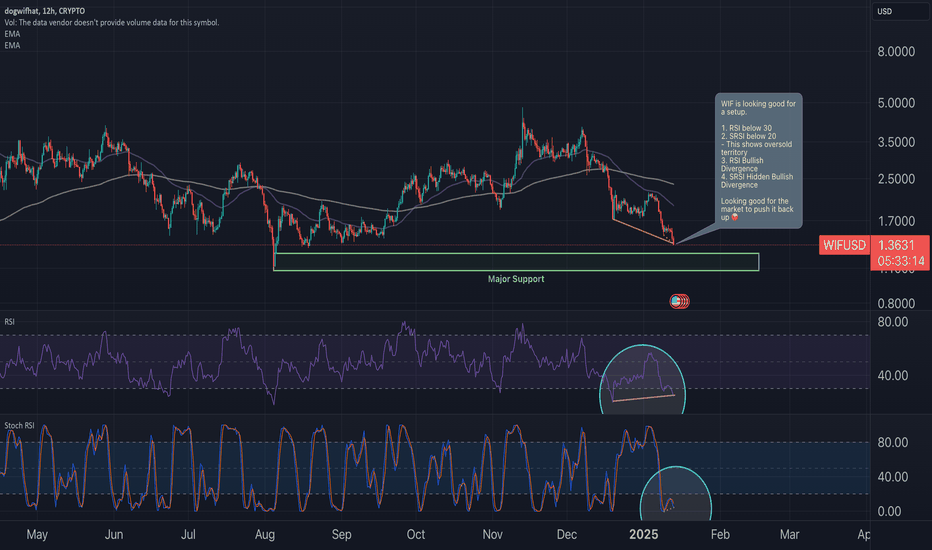Open the WIF setup callout note

coord(758,161)
